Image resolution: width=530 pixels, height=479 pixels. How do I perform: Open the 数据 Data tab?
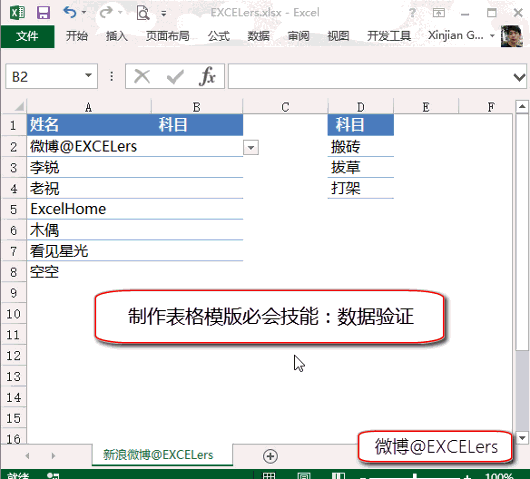pos(259,36)
